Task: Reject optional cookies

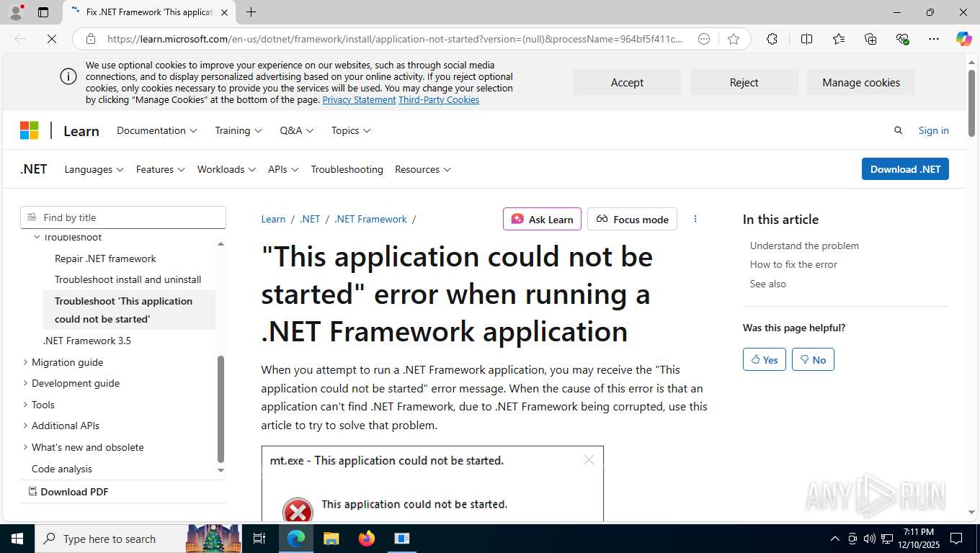Action: [744, 82]
